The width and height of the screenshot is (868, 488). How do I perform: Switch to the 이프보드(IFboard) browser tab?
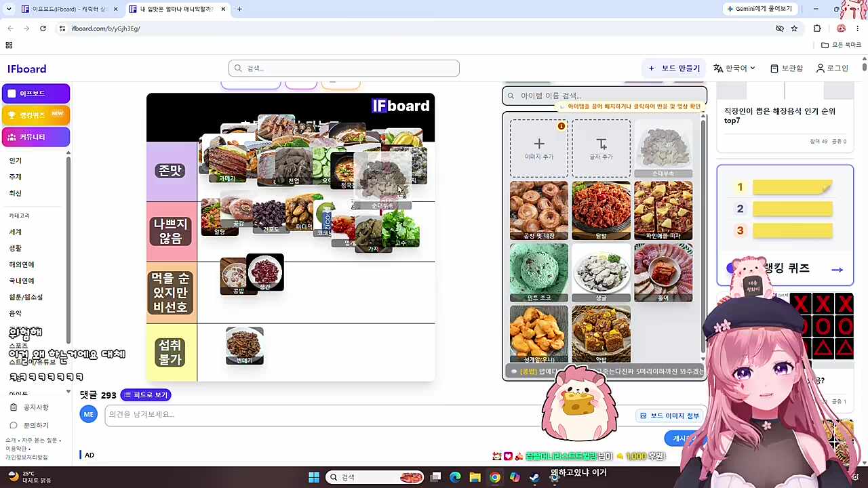(x=70, y=9)
